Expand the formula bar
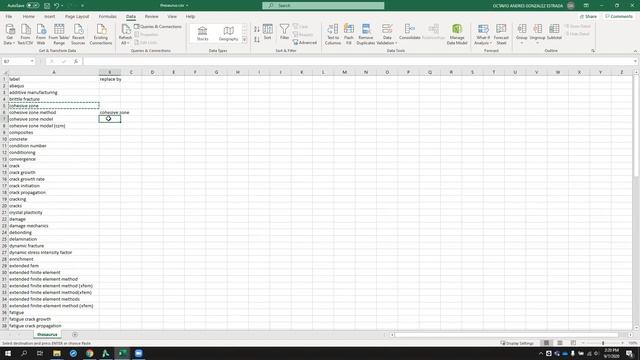The height and width of the screenshot is (360, 640). (x=635, y=61)
